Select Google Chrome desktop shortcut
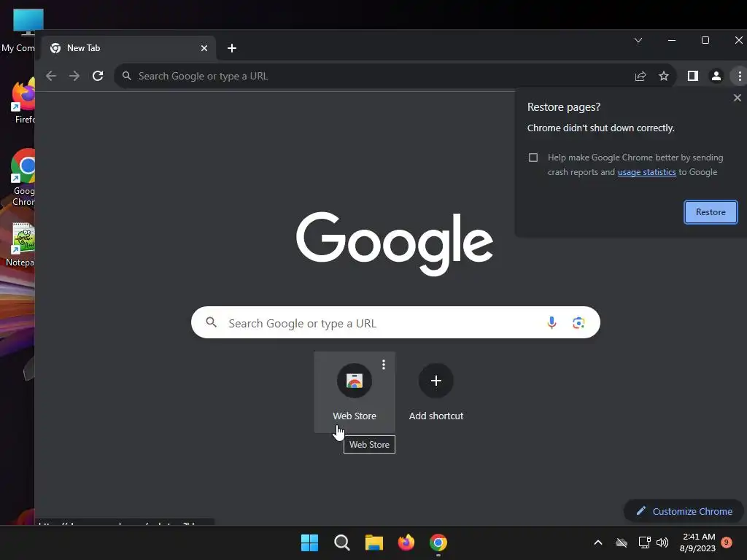 [23, 178]
